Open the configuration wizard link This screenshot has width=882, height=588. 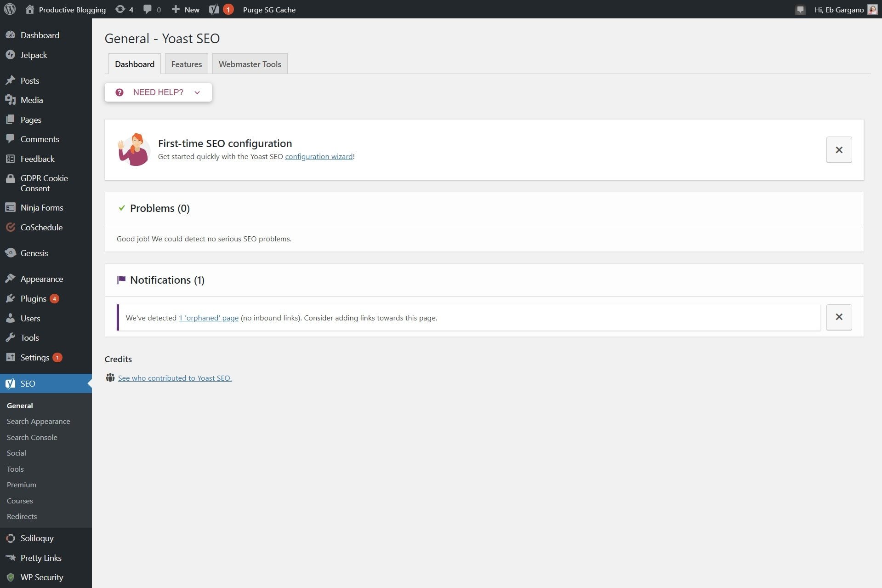click(x=319, y=156)
